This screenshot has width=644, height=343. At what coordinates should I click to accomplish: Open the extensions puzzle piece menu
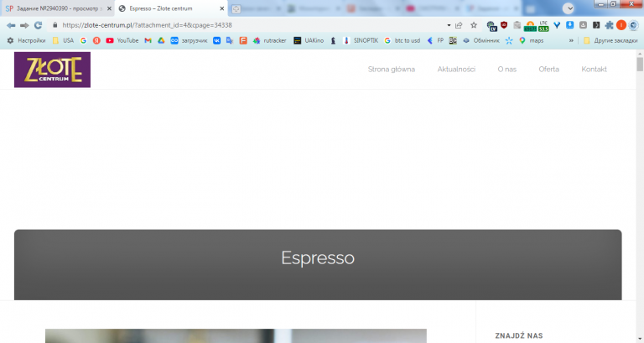tap(609, 25)
